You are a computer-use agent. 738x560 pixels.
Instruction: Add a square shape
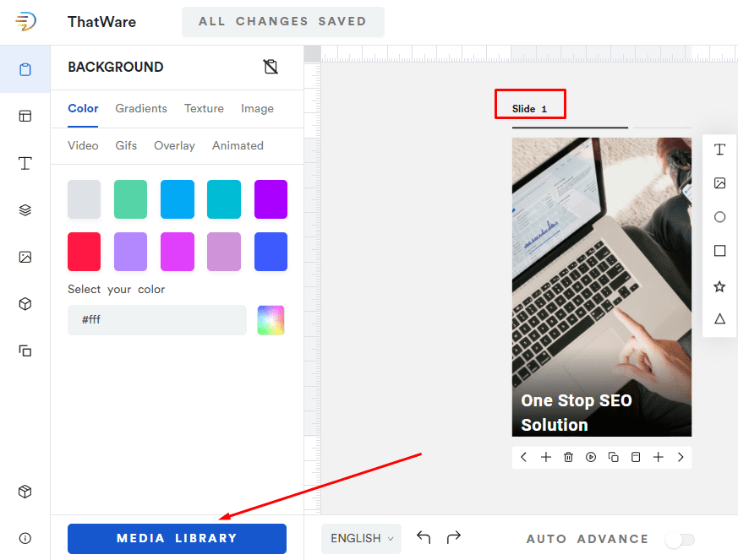point(719,251)
